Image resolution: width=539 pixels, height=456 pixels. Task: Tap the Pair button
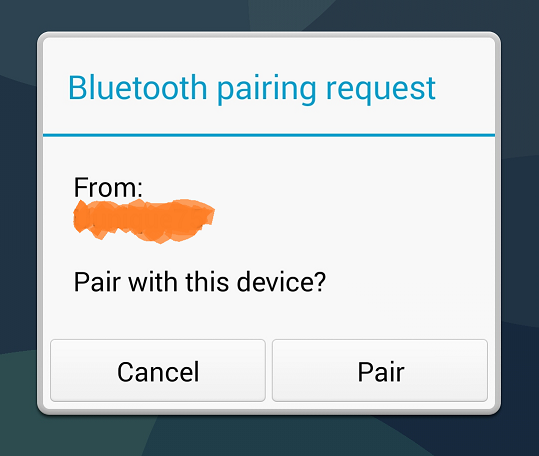pos(380,370)
